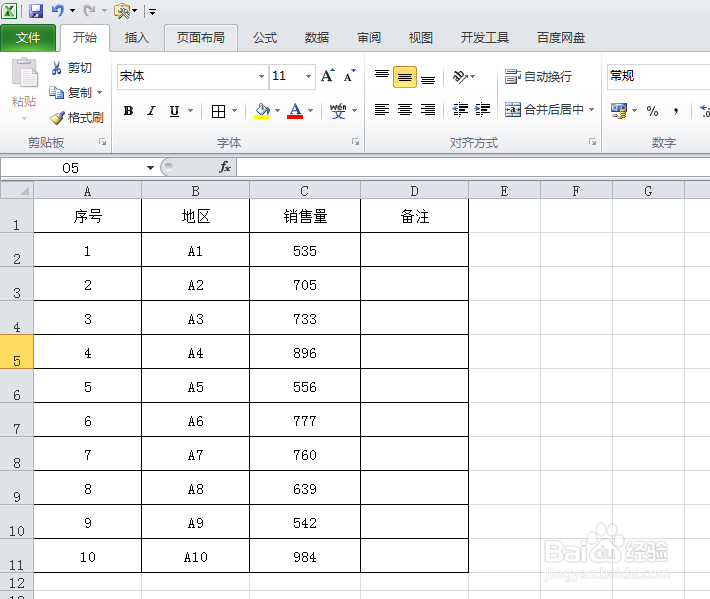Screen dimensions: 710x599
Task: Open the 文件 File tab
Action: click(28, 38)
